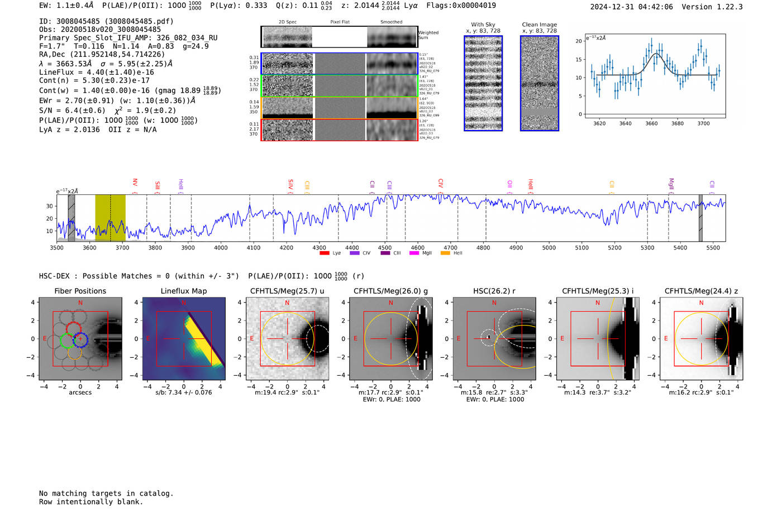Click the blue-outlined 2D spectrum row
The height and width of the screenshot is (532, 782).
pyautogui.click(x=340, y=64)
